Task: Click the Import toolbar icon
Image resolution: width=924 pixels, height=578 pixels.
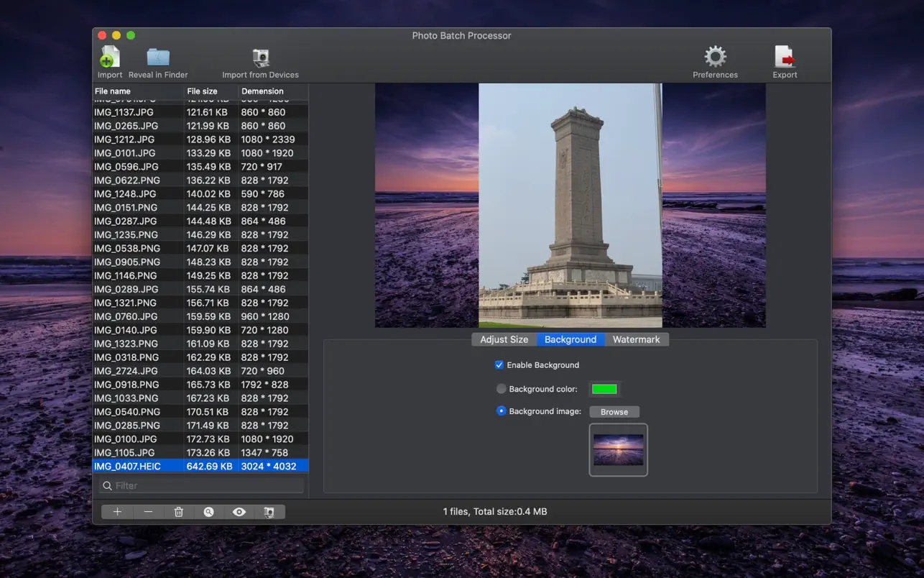Action: tap(110, 58)
